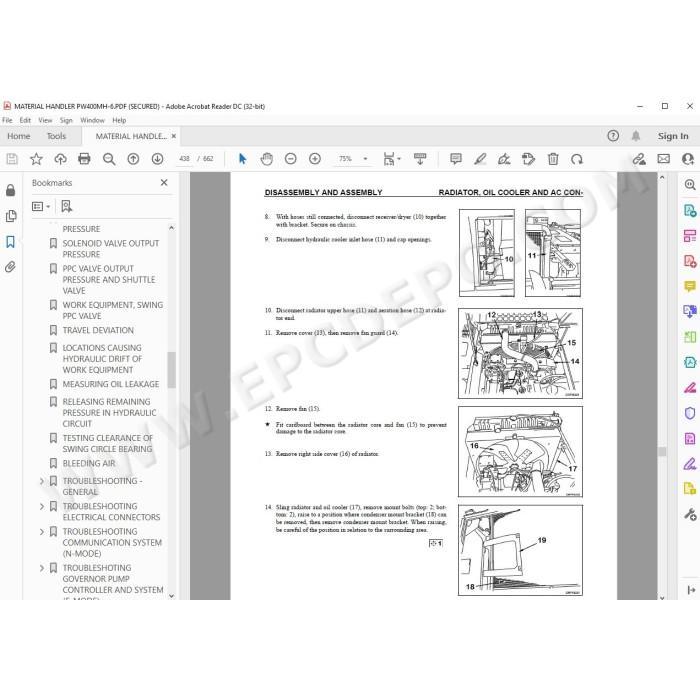
Task: Open search tool in right pane
Action: click(x=690, y=184)
